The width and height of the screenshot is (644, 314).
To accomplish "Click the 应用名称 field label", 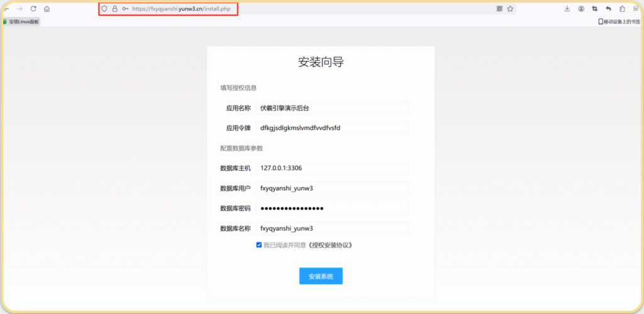I will click(x=238, y=108).
